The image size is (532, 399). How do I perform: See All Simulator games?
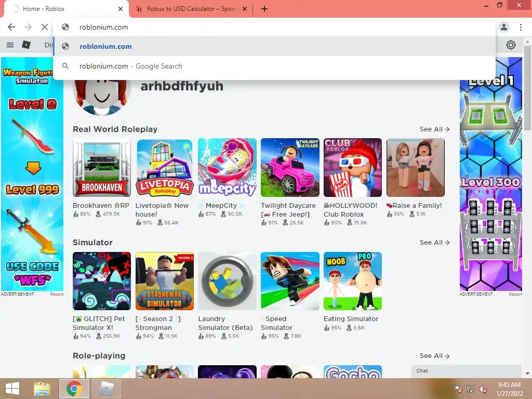(x=435, y=243)
